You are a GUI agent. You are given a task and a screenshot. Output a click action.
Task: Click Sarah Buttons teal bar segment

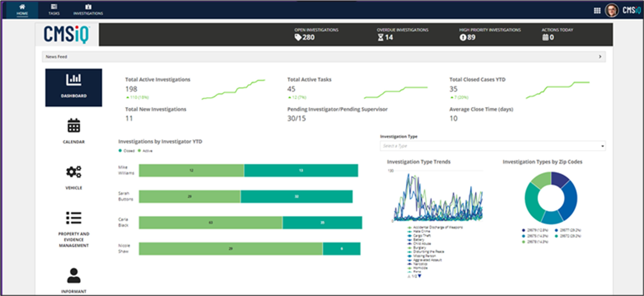coord(297,196)
